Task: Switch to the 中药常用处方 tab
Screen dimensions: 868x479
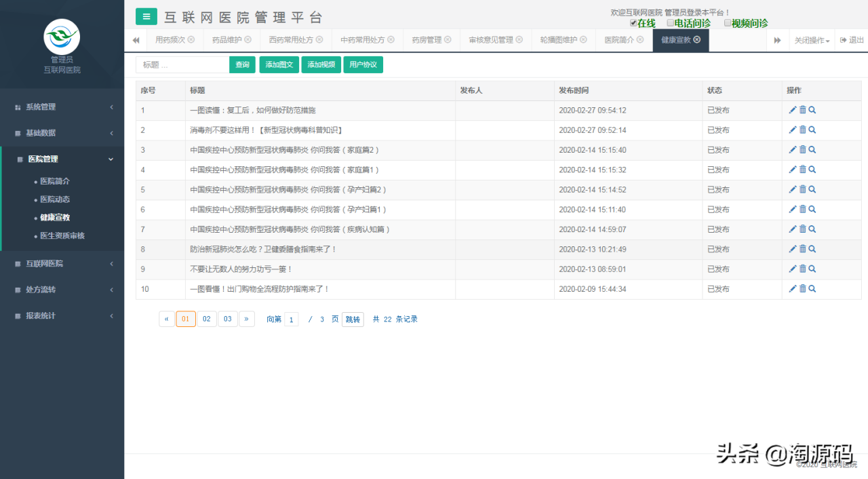Action: 367,41
